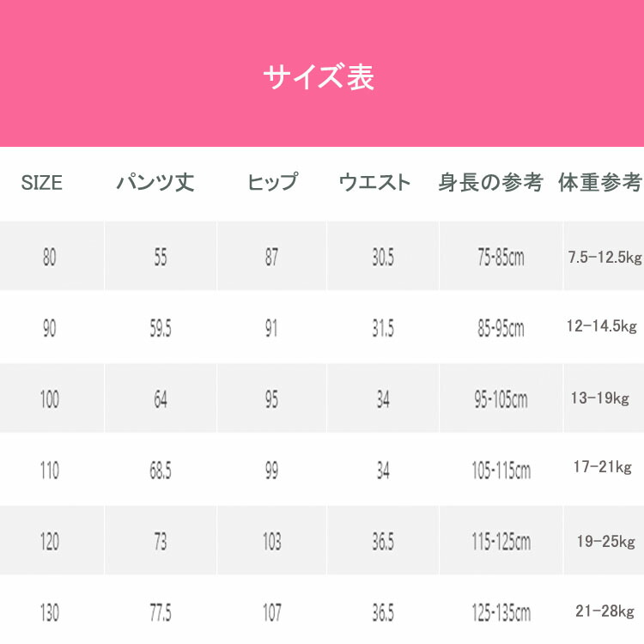Image resolution: width=644 pixels, height=644 pixels.
Task: Click the 59.5 pants length cell
Action: (161, 329)
